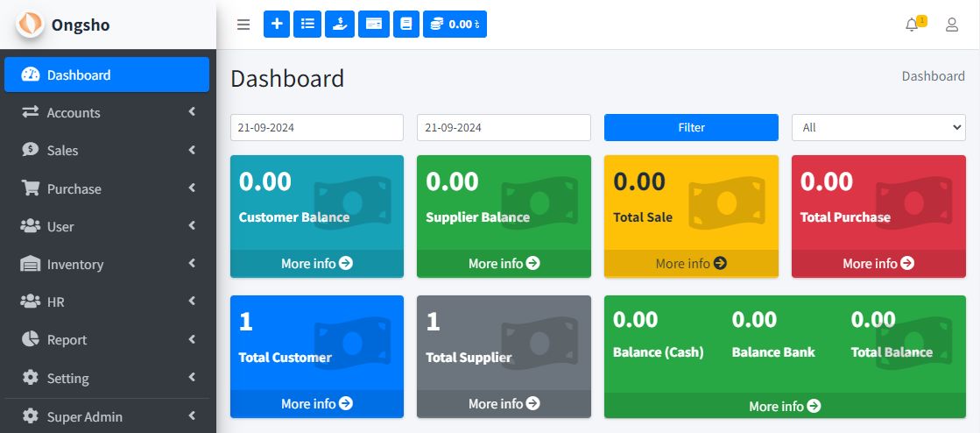Click the Balance (Cash) label
The width and height of the screenshot is (980, 433).
click(658, 352)
